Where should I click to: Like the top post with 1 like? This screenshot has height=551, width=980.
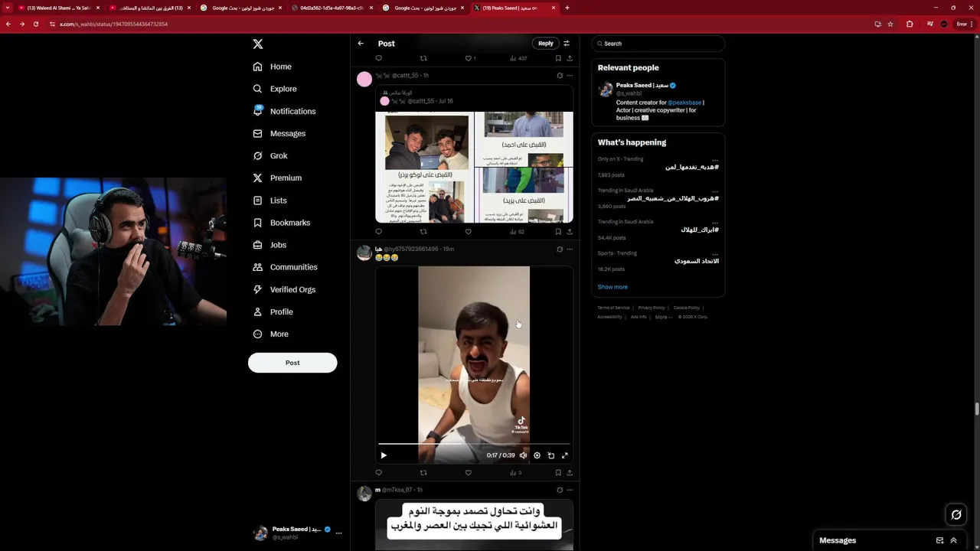click(469, 58)
